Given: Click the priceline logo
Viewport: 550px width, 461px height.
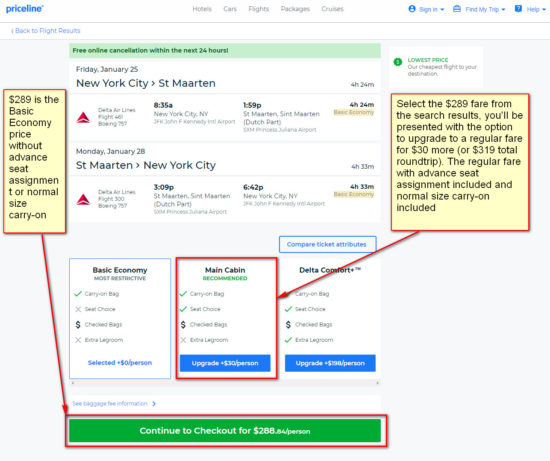Looking at the screenshot, I should pos(25,9).
